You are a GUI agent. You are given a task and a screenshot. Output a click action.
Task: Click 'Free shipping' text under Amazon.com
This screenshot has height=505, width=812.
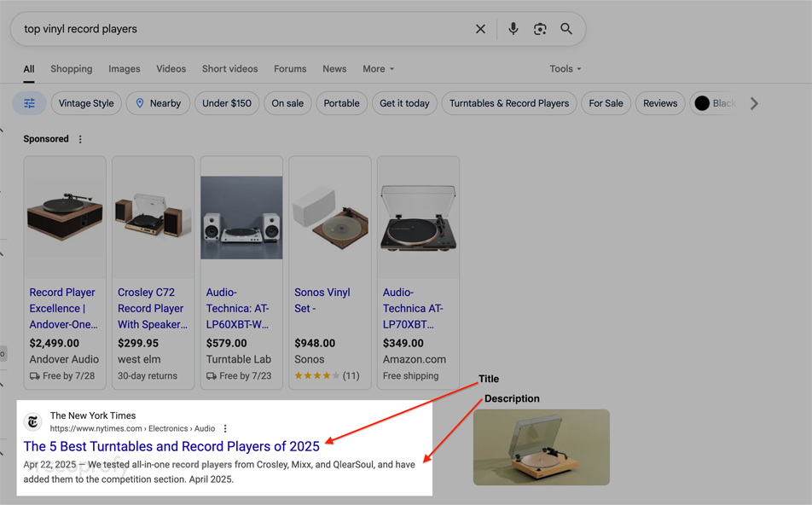click(x=410, y=376)
